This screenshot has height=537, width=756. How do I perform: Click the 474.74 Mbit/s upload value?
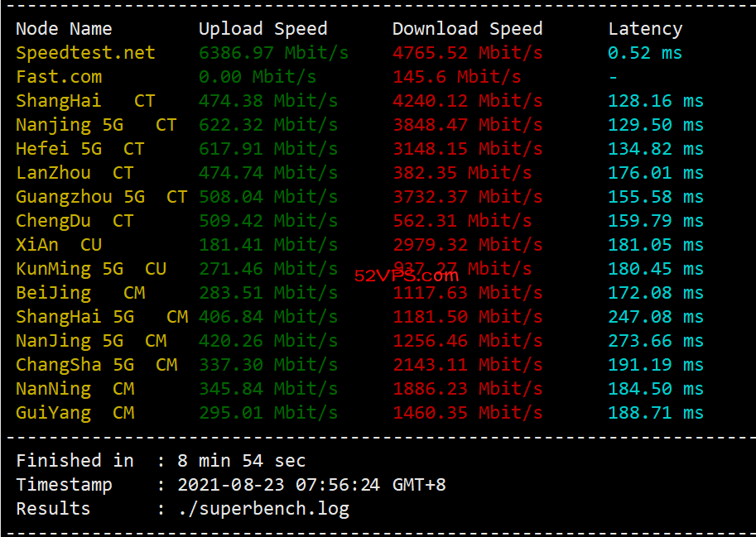[x=268, y=173]
